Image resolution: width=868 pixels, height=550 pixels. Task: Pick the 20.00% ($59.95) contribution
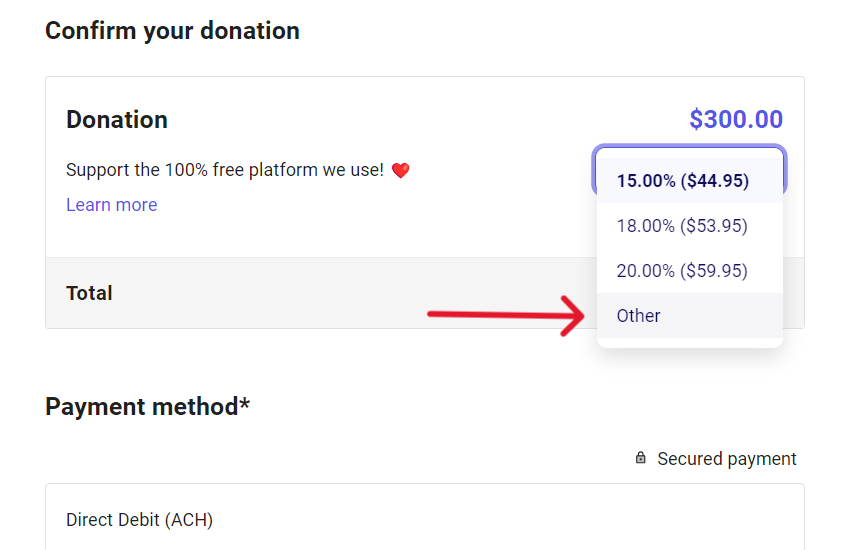pos(682,271)
